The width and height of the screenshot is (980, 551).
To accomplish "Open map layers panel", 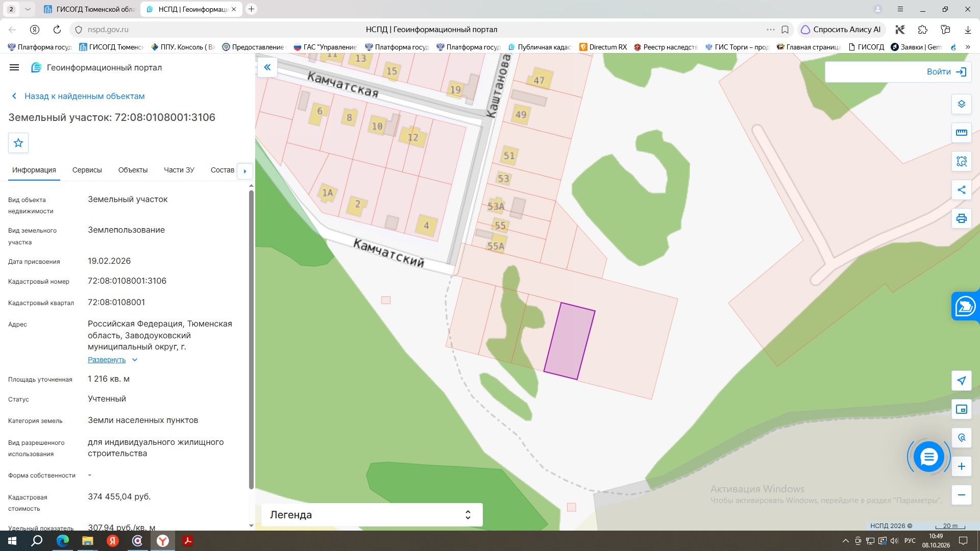I will (x=962, y=104).
